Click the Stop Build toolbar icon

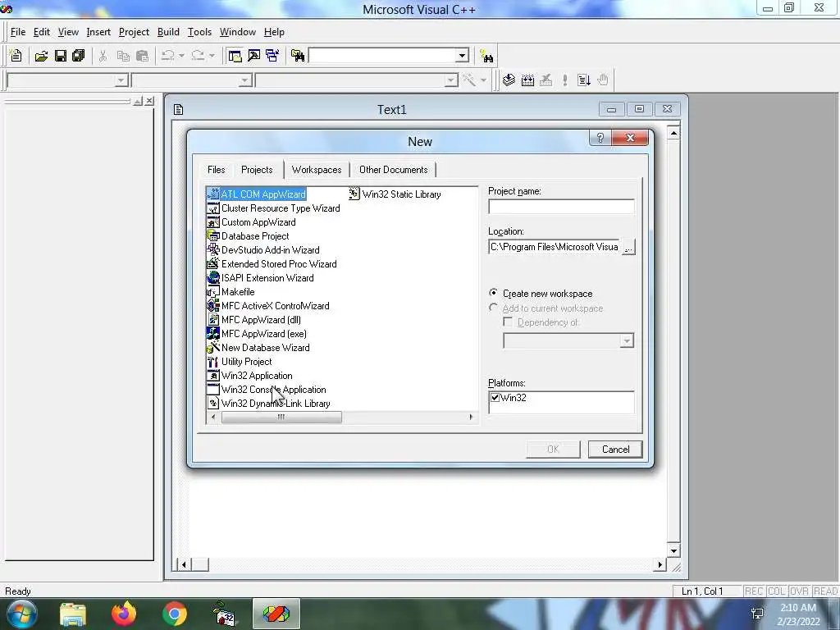click(x=546, y=80)
